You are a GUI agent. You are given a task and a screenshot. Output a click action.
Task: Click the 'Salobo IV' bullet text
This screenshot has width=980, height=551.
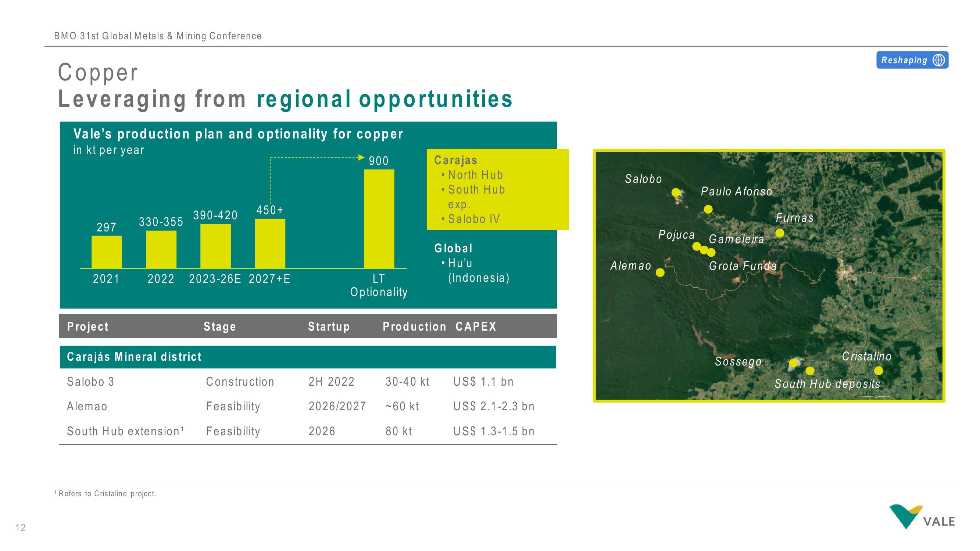473,219
